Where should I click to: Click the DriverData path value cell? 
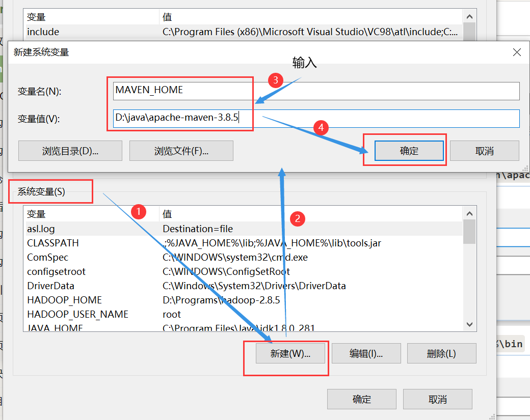tap(254, 286)
